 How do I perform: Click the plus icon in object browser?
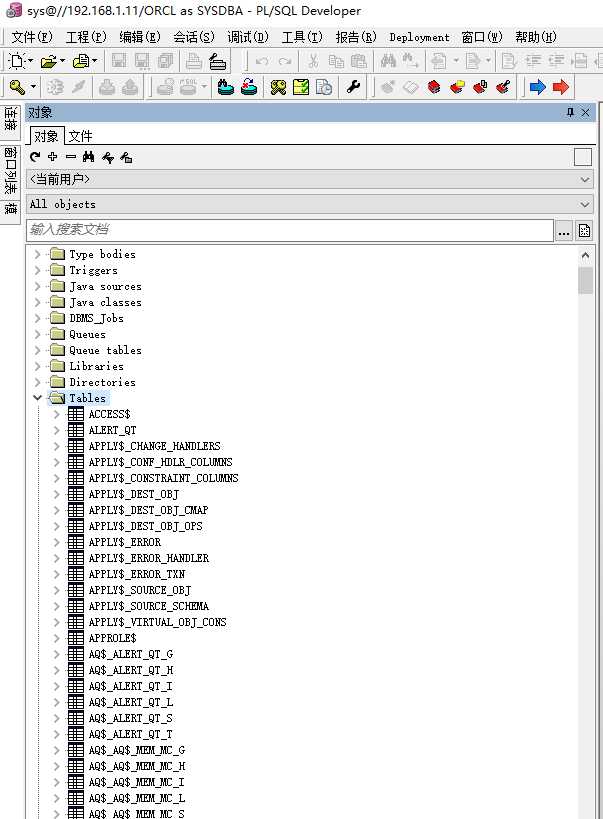[53, 157]
